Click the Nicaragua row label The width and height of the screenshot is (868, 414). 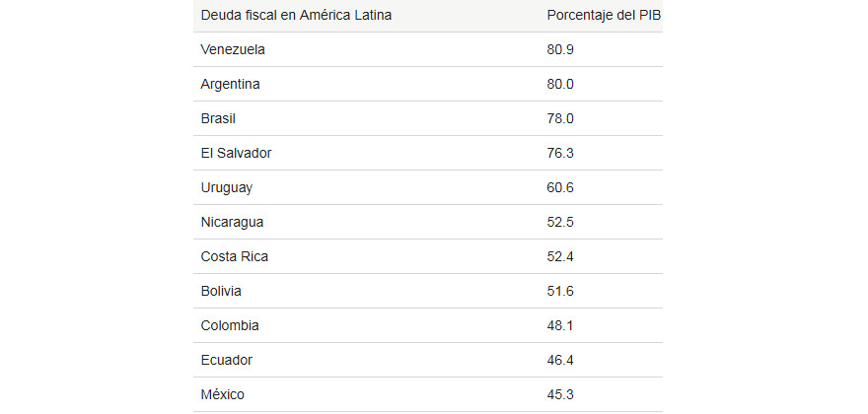tap(232, 222)
